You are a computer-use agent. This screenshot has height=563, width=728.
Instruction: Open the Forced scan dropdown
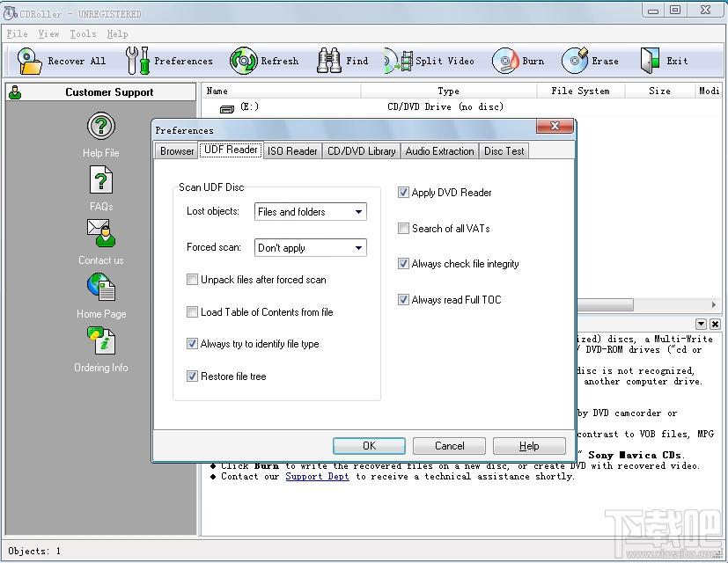(310, 247)
